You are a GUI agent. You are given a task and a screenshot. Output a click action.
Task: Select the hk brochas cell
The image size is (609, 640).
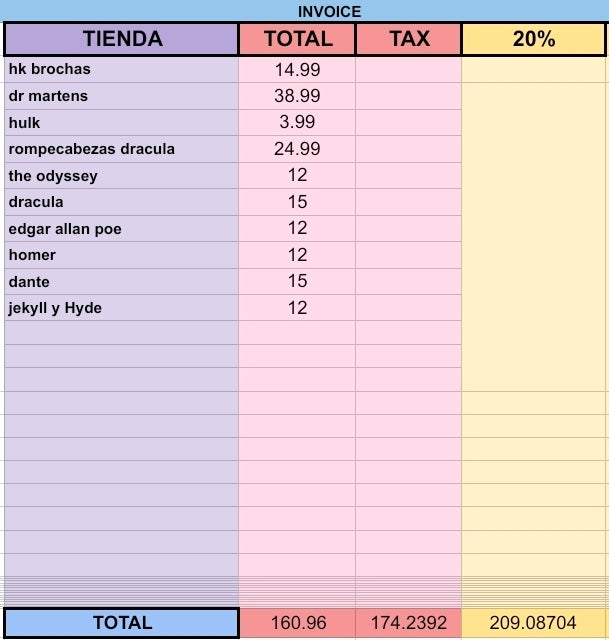pos(121,69)
